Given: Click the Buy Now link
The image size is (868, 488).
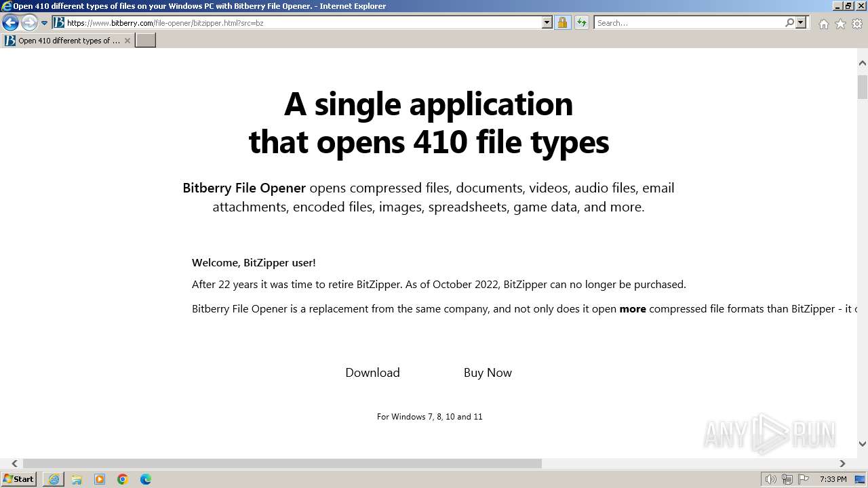Looking at the screenshot, I should tap(488, 372).
